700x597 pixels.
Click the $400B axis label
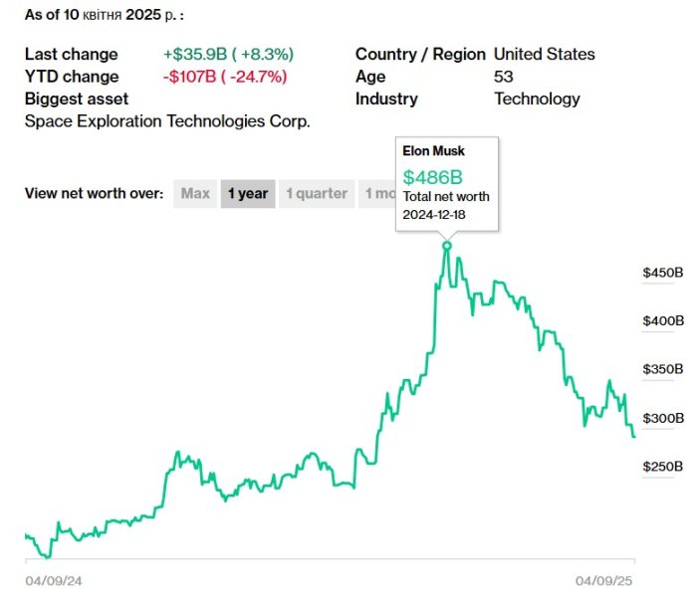point(664,321)
